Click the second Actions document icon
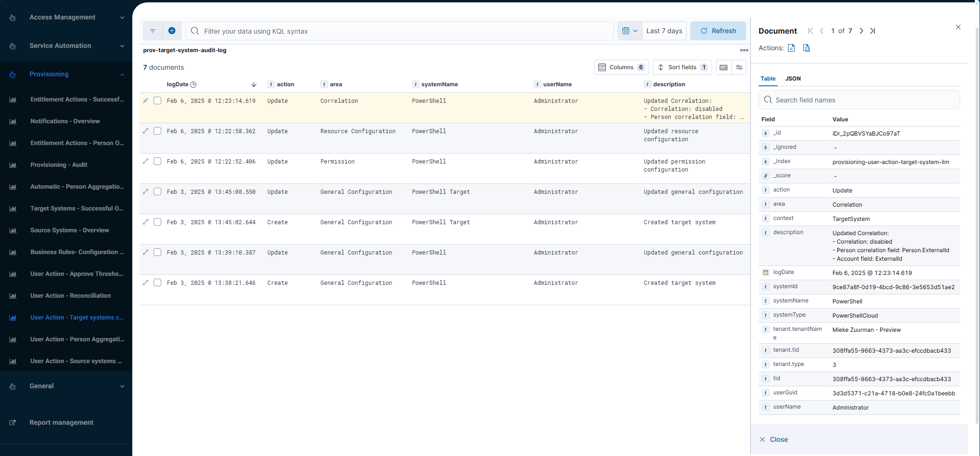Image resolution: width=980 pixels, height=456 pixels. click(806, 48)
